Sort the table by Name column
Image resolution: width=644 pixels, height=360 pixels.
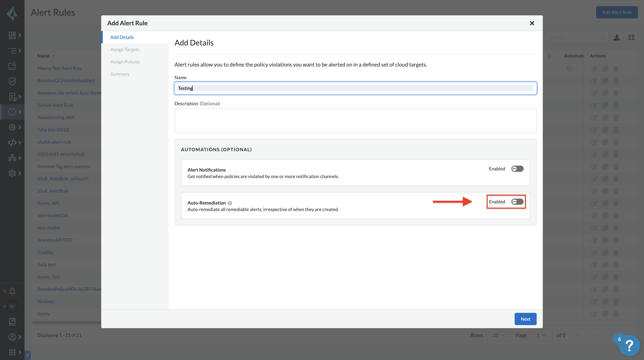click(53, 56)
